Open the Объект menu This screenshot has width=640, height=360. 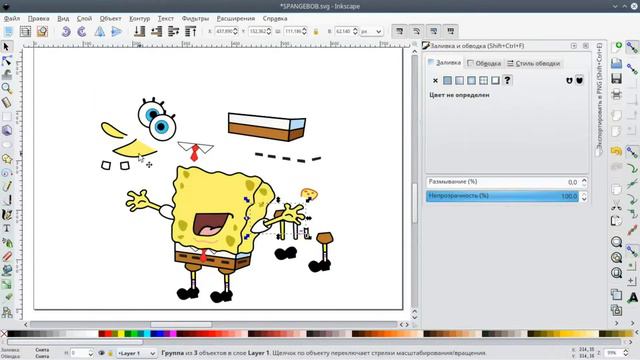click(110, 18)
